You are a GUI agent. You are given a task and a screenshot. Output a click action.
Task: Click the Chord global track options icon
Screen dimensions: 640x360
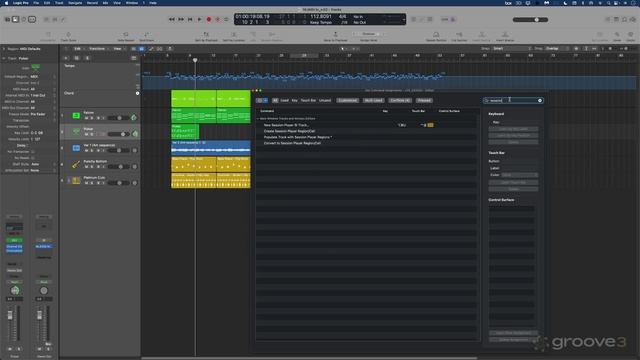[138, 93]
